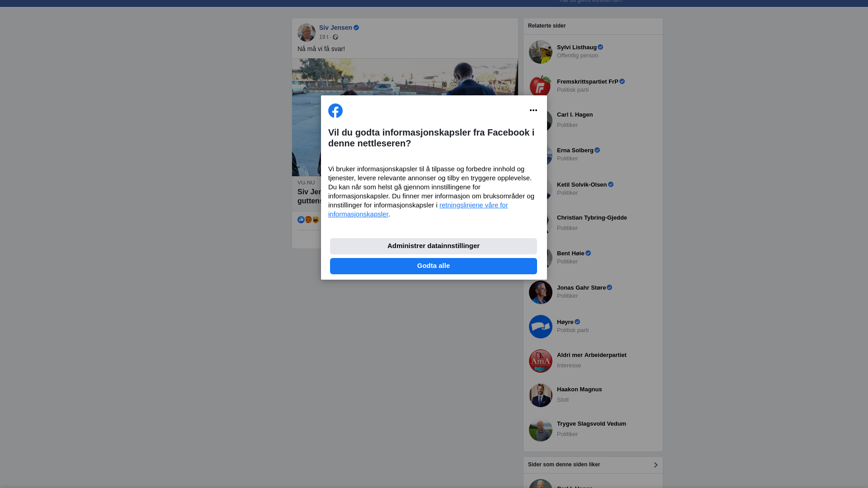Click Administrer datainnstillinger button
The height and width of the screenshot is (488, 868).
pos(434,246)
